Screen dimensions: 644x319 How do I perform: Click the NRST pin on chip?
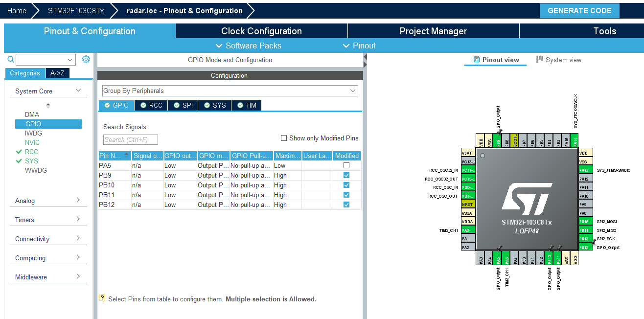468,205
